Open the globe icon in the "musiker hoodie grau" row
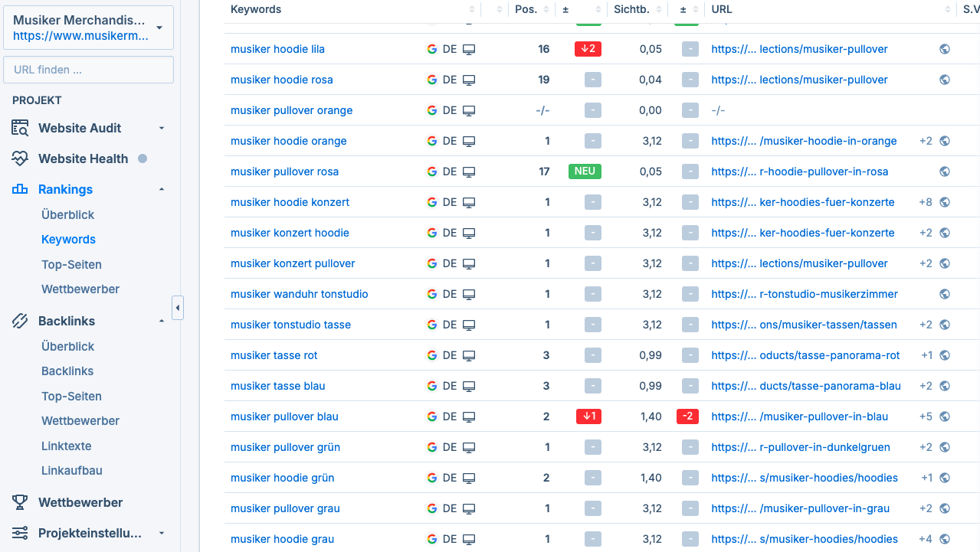The width and height of the screenshot is (980, 552). pos(945,538)
